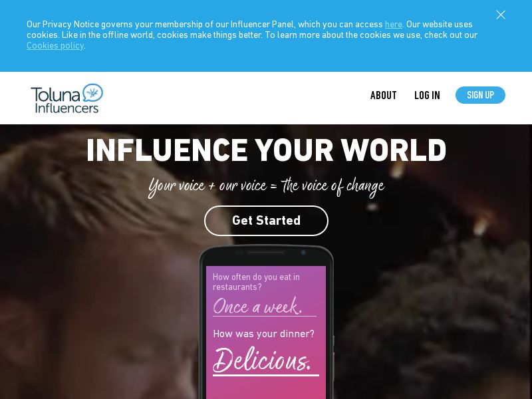Click the Toluna Influencers logo
This screenshot has width=532, height=399.
coord(67,98)
